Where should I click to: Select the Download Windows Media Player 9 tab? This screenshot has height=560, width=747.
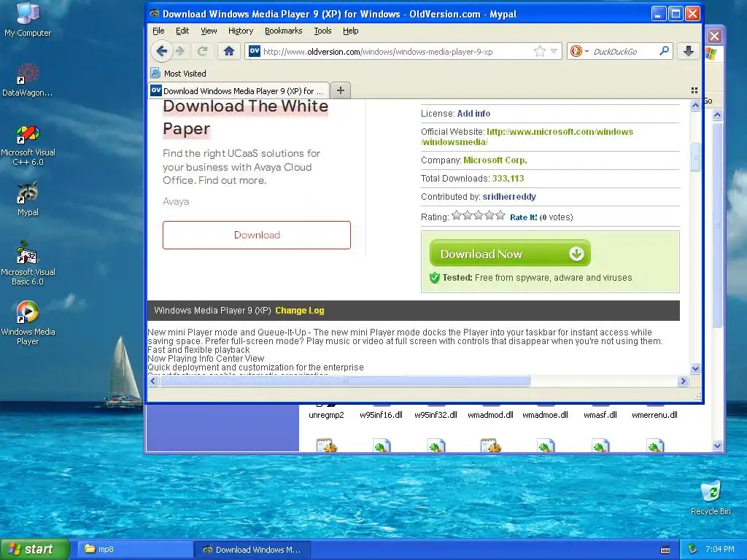[239, 90]
